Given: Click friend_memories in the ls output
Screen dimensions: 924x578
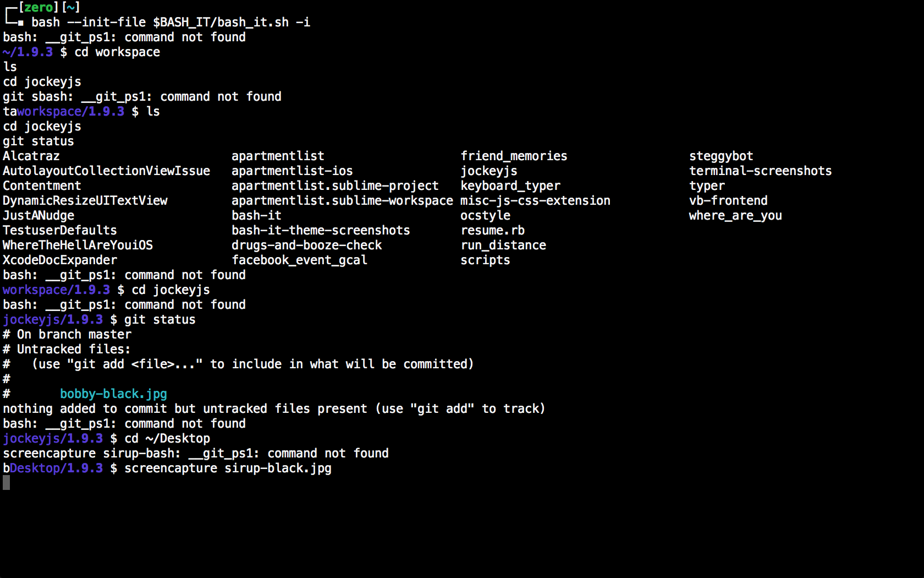Looking at the screenshot, I should (513, 156).
